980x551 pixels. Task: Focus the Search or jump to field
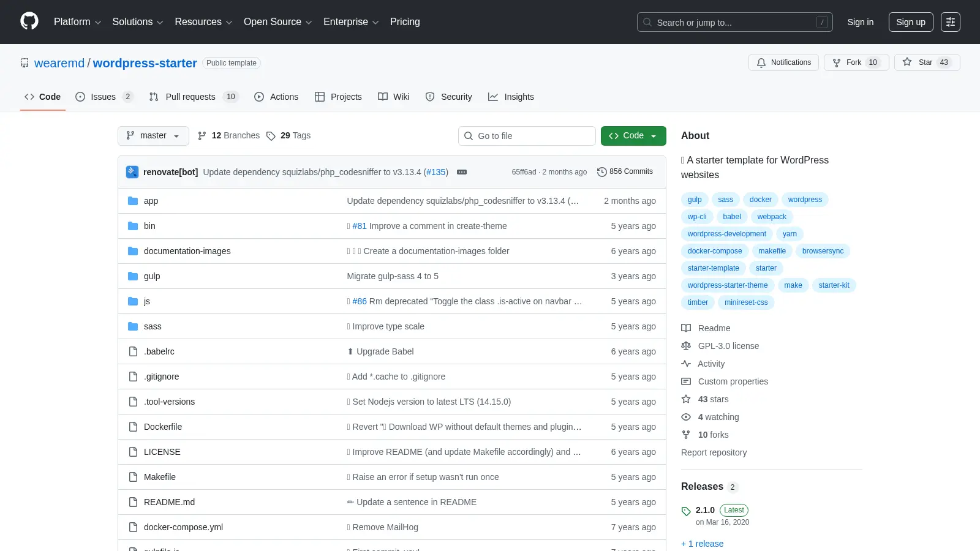tap(734, 22)
